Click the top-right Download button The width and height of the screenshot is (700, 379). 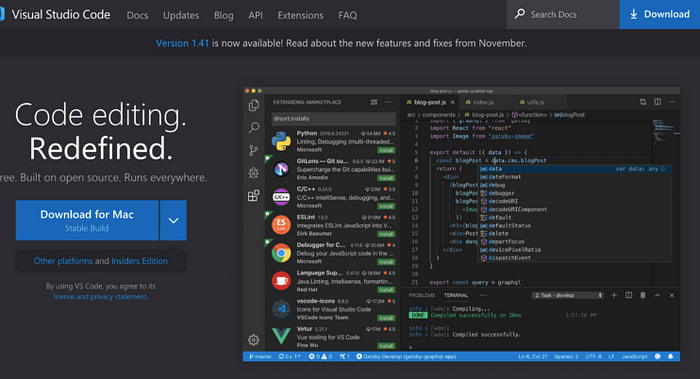click(x=660, y=14)
